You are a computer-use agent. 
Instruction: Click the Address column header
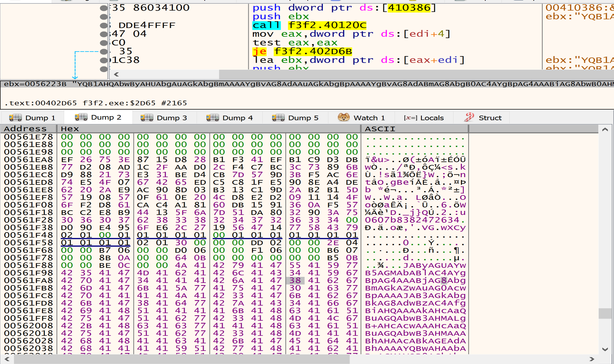pyautogui.click(x=25, y=129)
